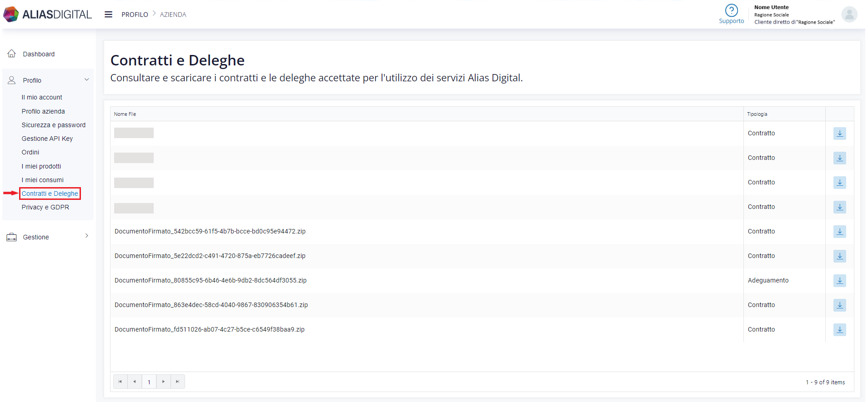Download the DocumentoFirmato_863e4dec file

click(x=839, y=305)
